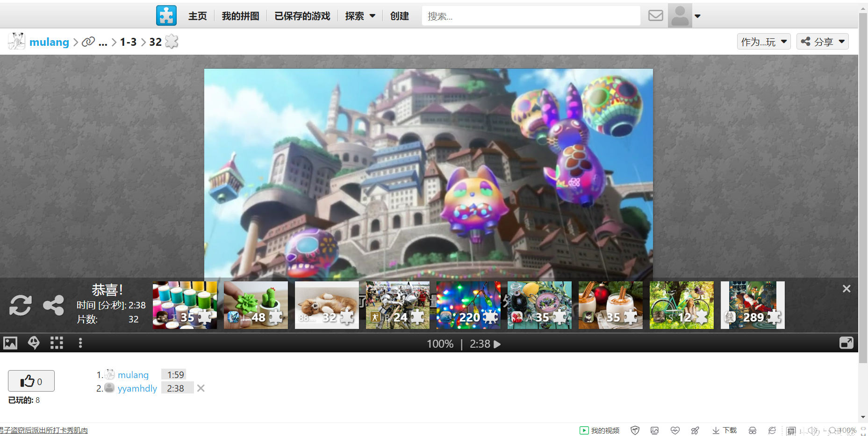This screenshot has width=868, height=436.
Task: Toggle fullscreen mode for the puzzle
Action: pyautogui.click(x=846, y=343)
